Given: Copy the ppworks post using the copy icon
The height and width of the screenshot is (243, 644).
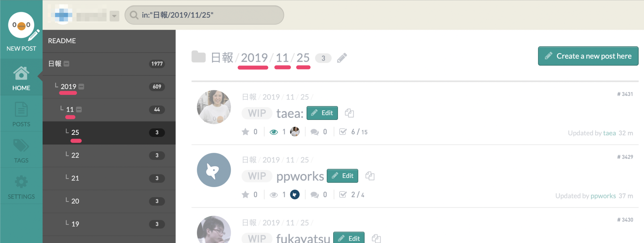Looking at the screenshot, I should pyautogui.click(x=370, y=176).
